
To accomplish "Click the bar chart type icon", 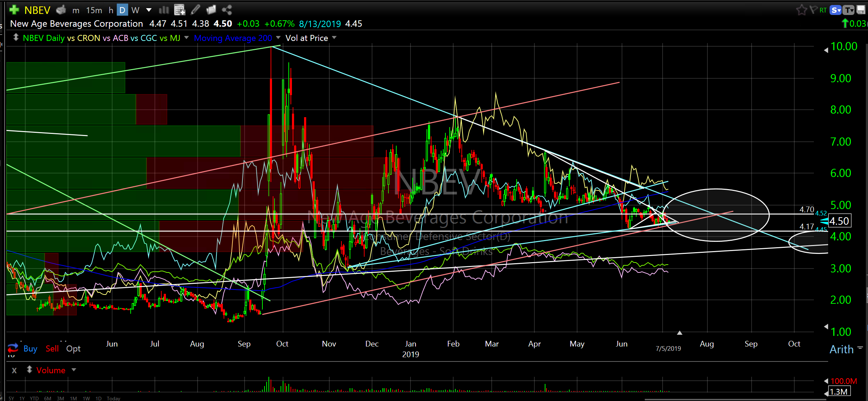I will 164,10.
